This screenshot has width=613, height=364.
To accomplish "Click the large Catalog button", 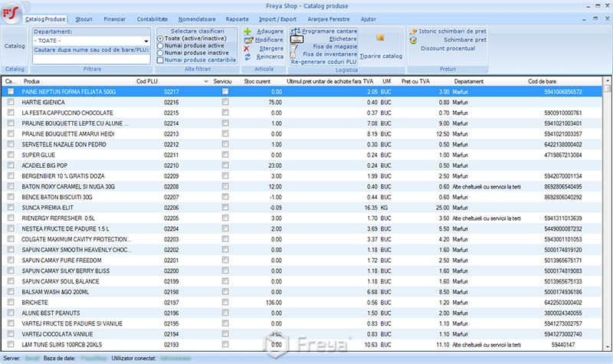I will coord(15,46).
